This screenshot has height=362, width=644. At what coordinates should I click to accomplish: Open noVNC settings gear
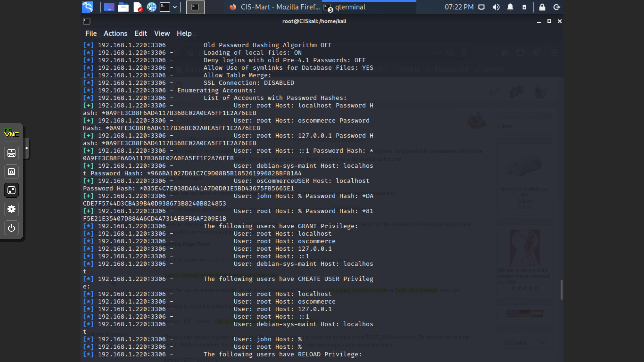pyautogui.click(x=12, y=209)
